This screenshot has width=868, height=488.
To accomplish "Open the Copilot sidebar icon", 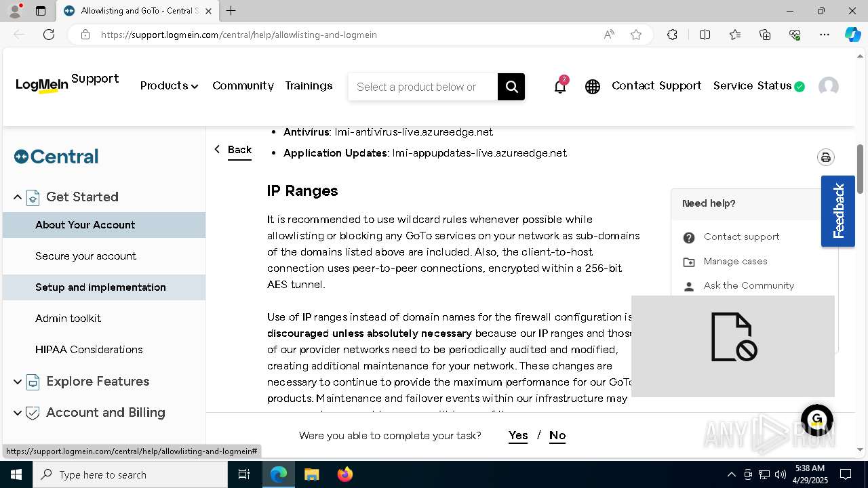I will pos(852,35).
